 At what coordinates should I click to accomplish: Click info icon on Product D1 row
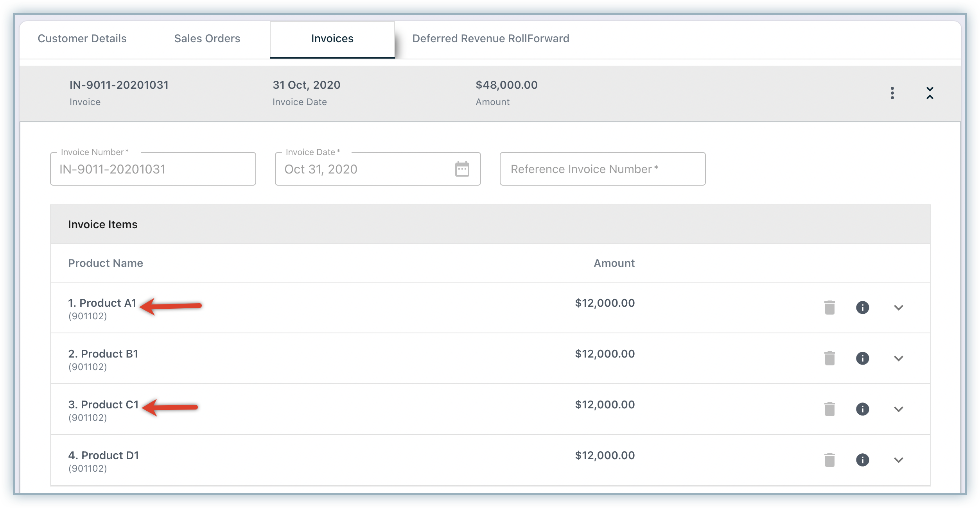tap(862, 460)
